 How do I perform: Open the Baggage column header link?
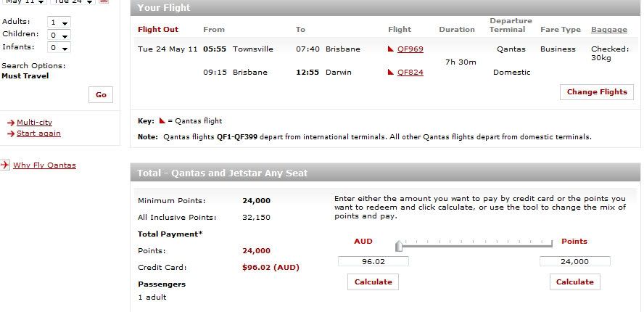pyautogui.click(x=609, y=30)
